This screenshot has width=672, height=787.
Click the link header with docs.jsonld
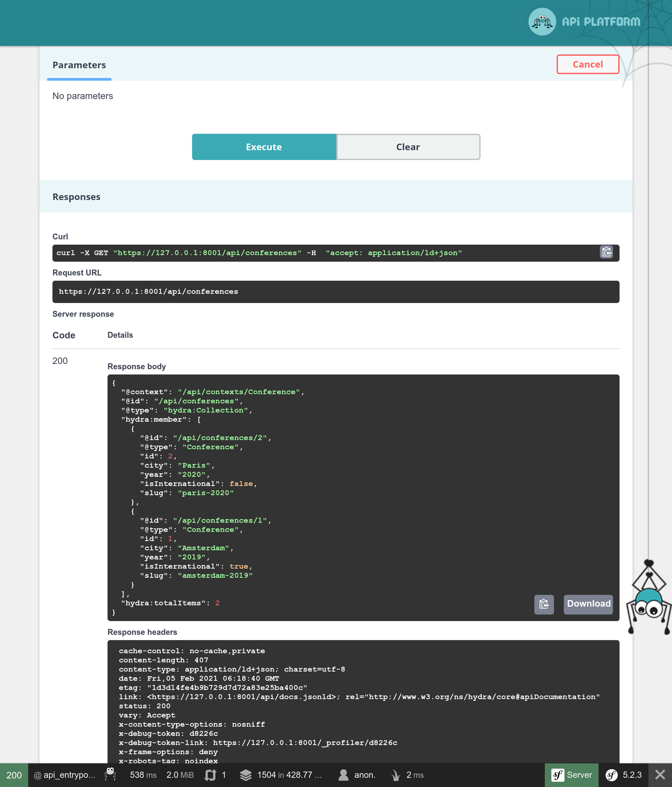(359, 696)
